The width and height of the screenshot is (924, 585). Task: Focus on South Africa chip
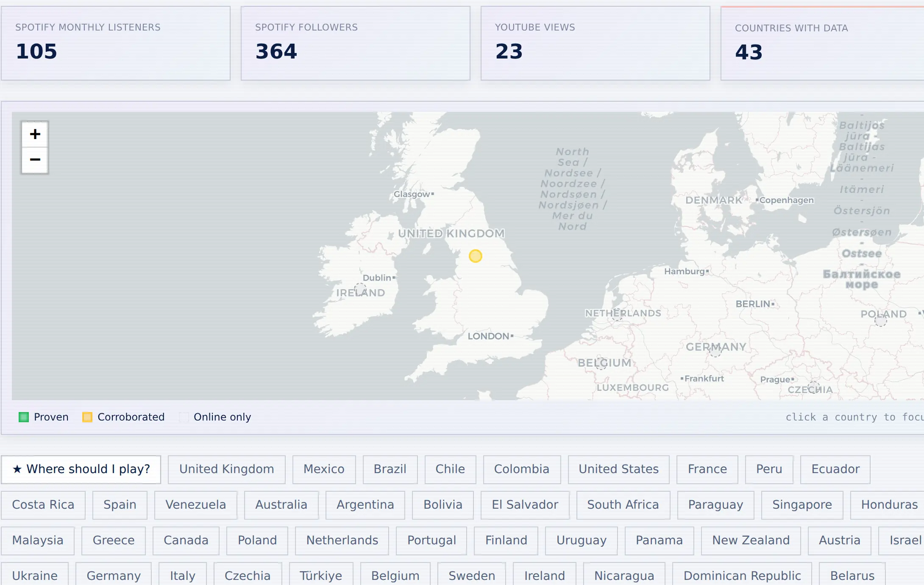coord(623,505)
